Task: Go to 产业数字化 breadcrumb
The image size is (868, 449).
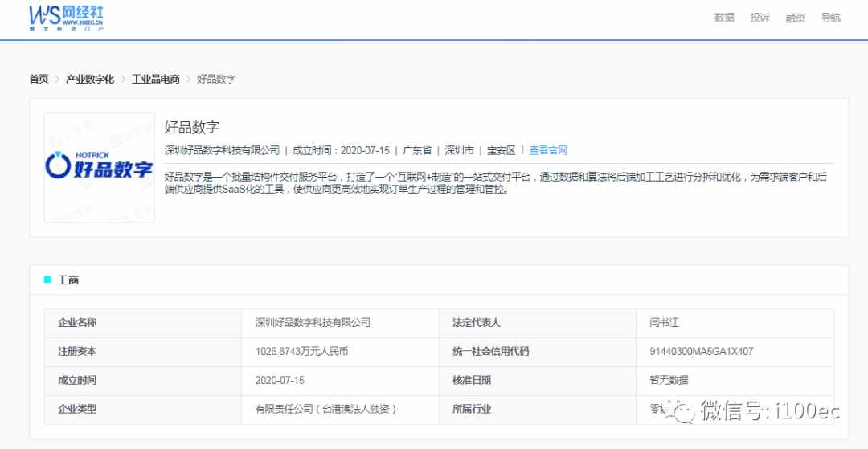Action: [x=90, y=79]
